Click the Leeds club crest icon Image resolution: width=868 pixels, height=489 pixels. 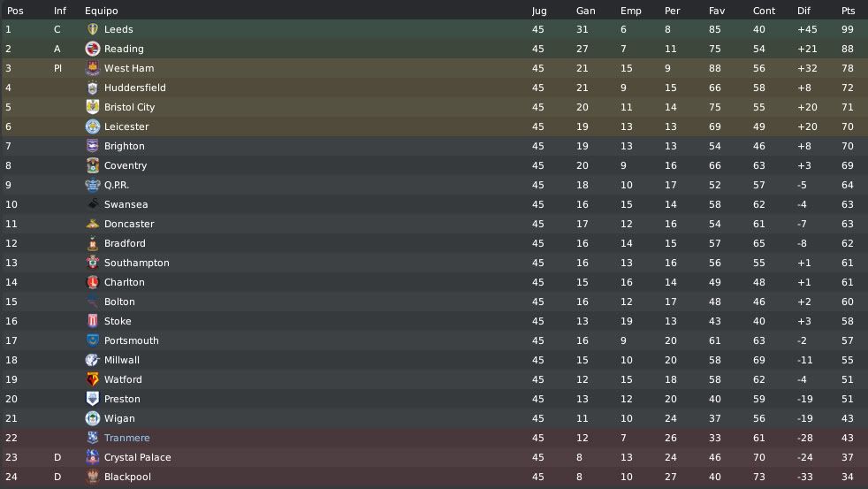point(93,29)
